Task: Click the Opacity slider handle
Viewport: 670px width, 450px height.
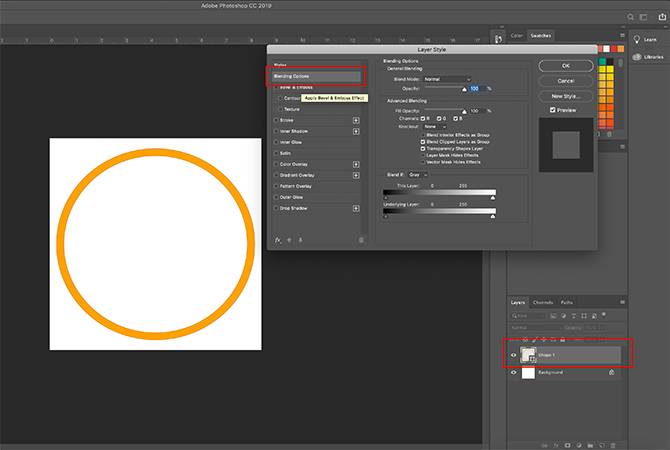Action: [x=464, y=89]
